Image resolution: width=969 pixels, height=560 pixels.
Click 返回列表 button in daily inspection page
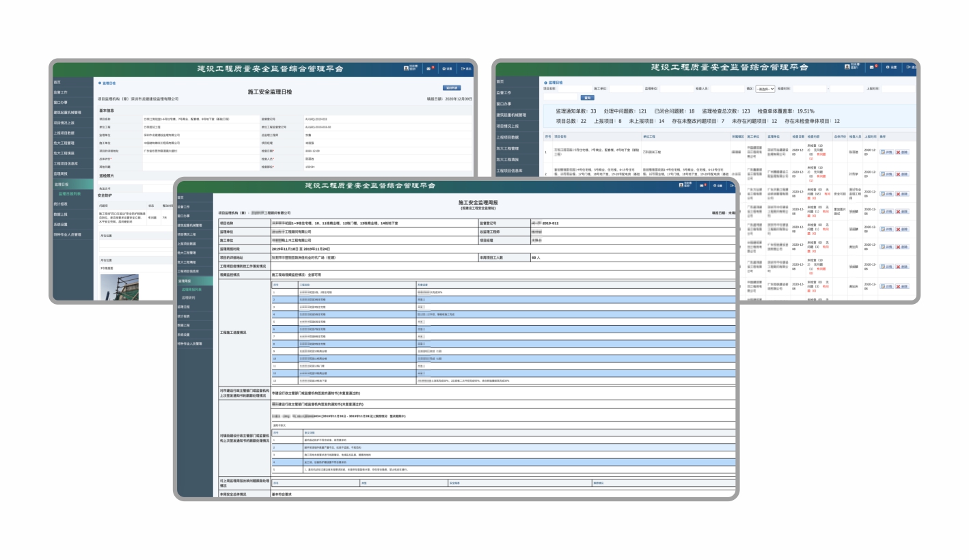coord(452,88)
